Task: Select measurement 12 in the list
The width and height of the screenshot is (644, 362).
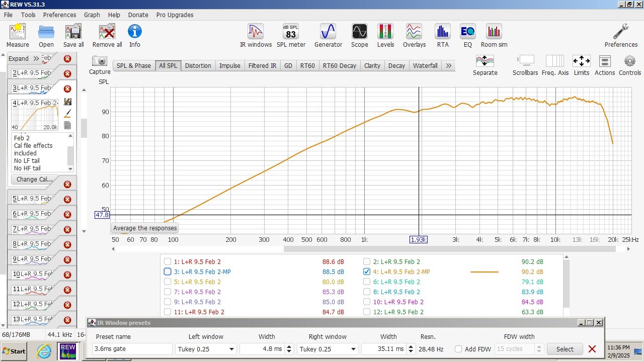Action: pos(33,304)
